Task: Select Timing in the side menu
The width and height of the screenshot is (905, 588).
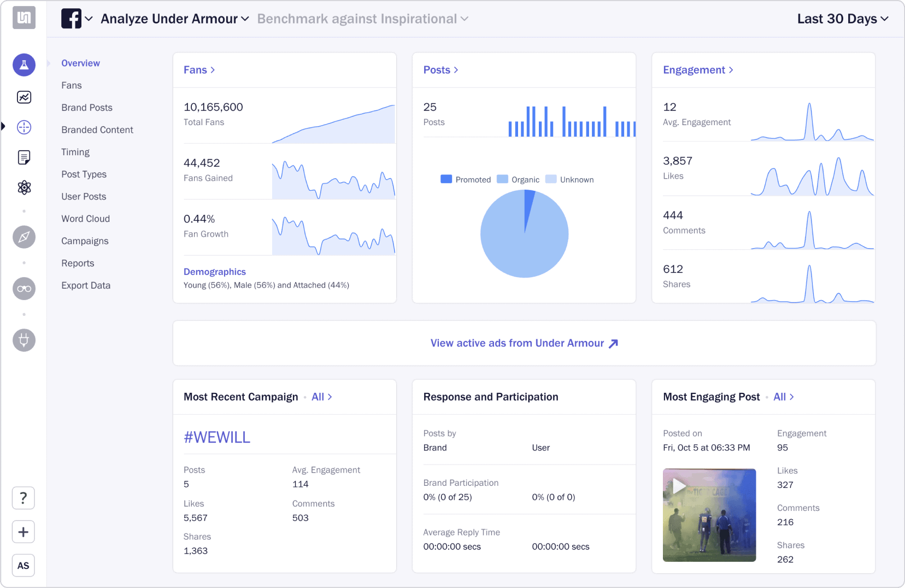Action: 75,152
